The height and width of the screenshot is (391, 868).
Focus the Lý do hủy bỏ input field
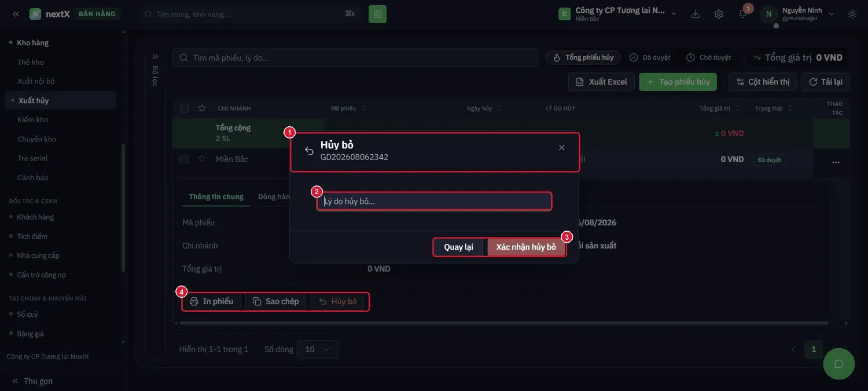coord(435,202)
